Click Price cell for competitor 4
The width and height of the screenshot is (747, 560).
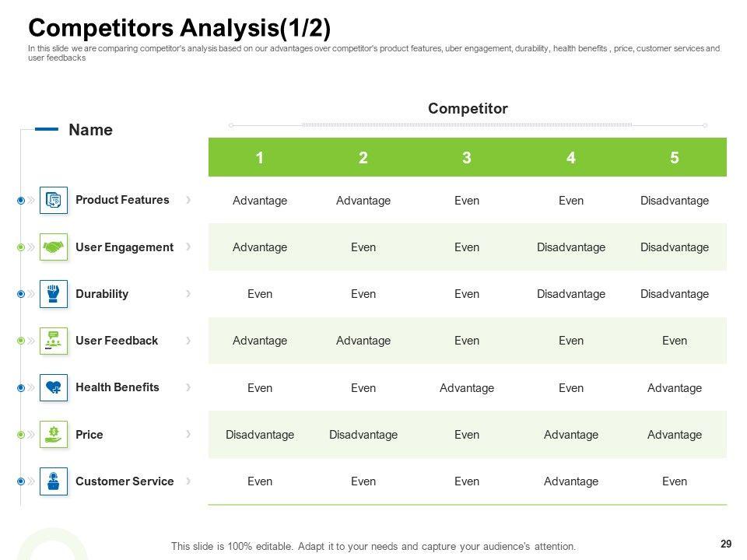[571, 435]
